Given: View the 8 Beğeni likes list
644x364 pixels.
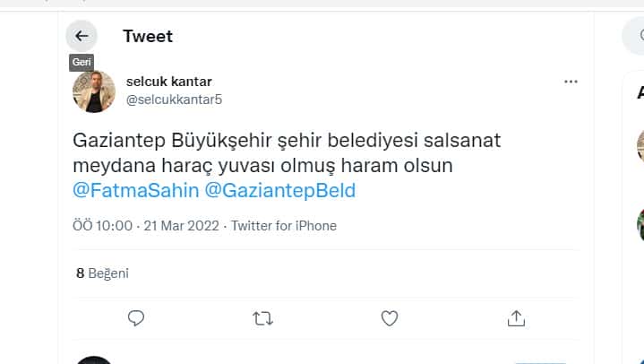Looking at the screenshot, I should (101, 273).
